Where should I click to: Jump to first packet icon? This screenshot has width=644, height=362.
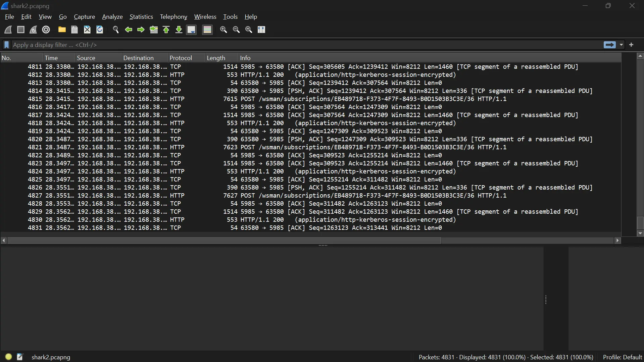166,30
